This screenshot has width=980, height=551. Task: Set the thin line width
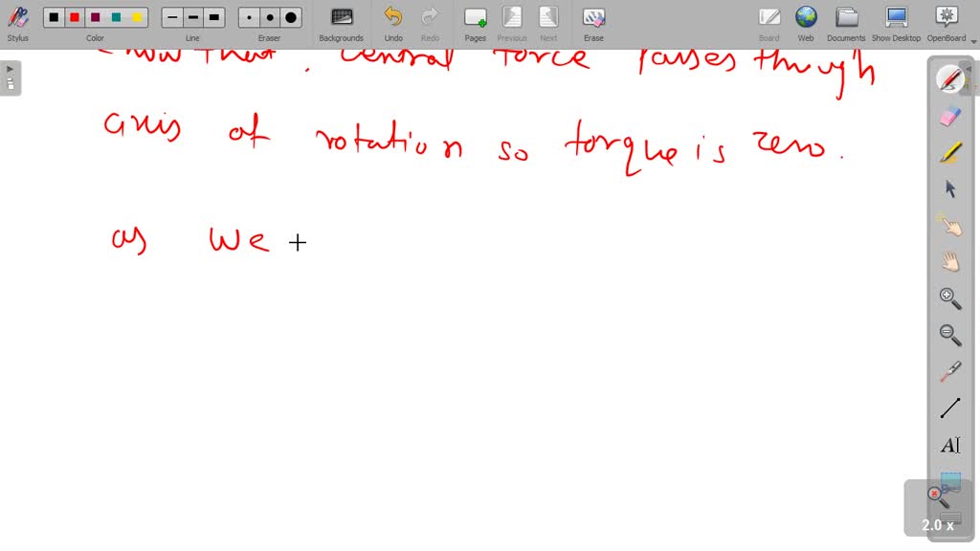(172, 17)
